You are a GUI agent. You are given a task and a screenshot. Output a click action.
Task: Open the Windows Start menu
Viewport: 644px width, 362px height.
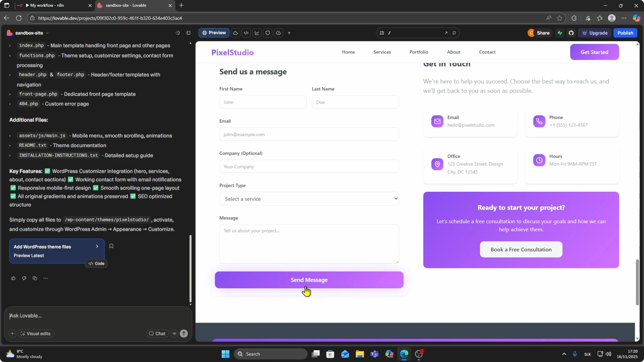226,354
